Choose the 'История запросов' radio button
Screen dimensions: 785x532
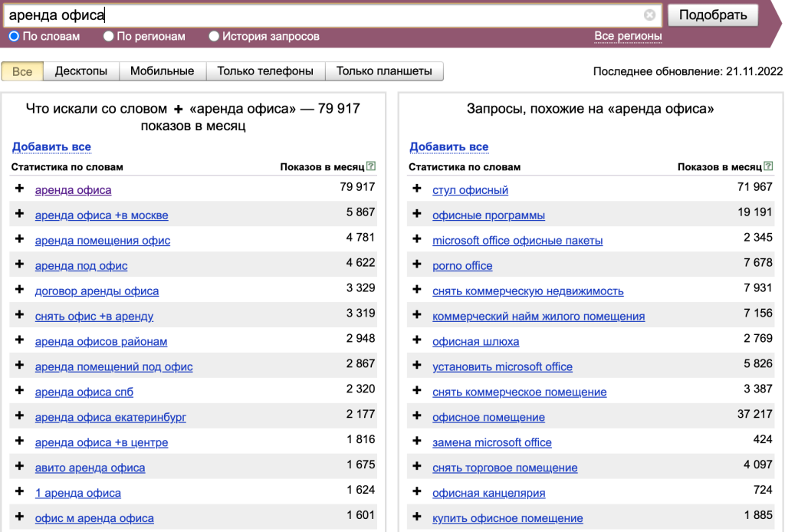point(214,36)
